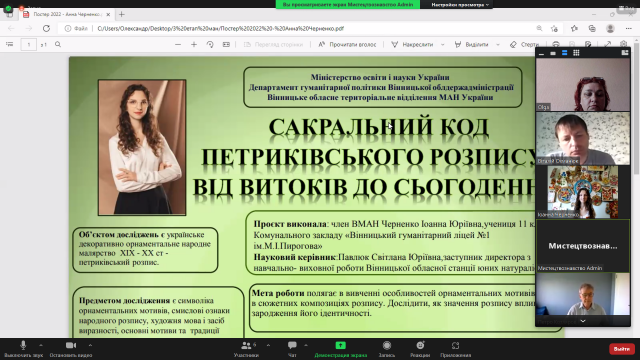The image size is (640, 360).
Task: Select the man in gray shirt's video thumbnail
Action: click(583, 138)
